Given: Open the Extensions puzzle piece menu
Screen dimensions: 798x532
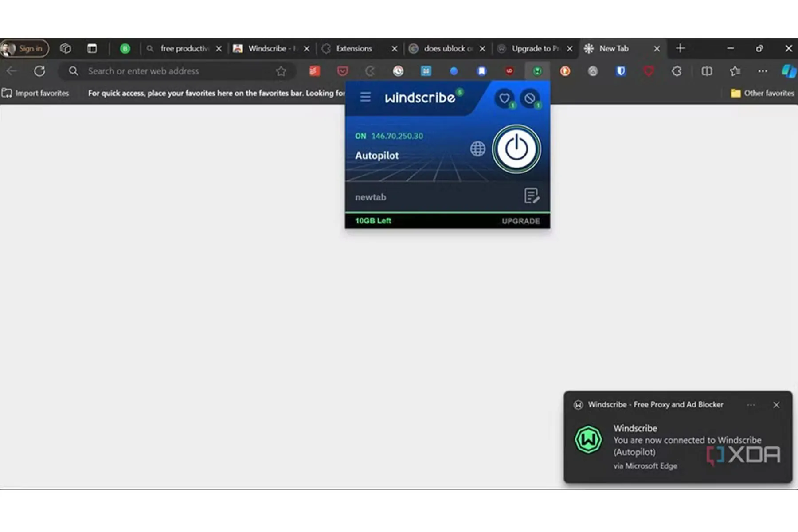Looking at the screenshot, I should 677,71.
